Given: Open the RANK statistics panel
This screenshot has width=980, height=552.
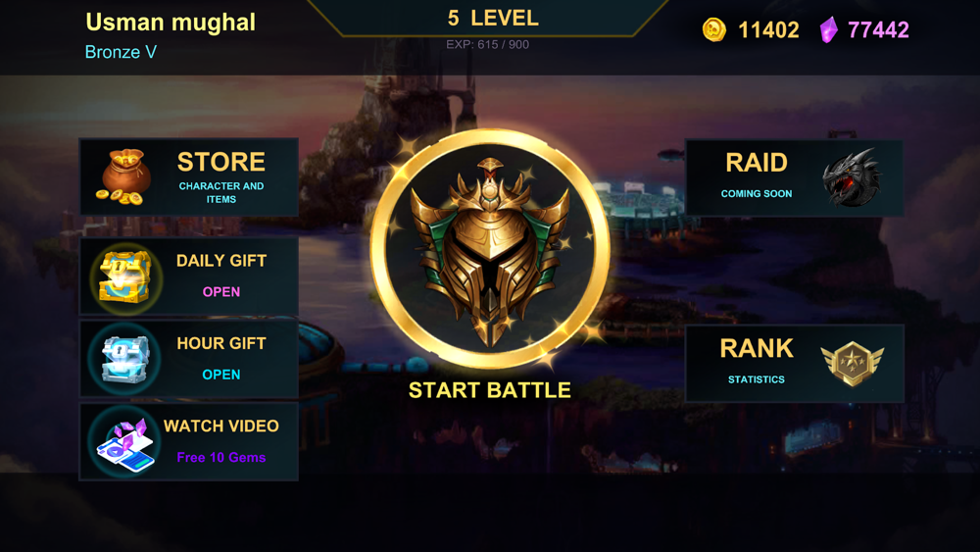Looking at the screenshot, I should point(795,363).
